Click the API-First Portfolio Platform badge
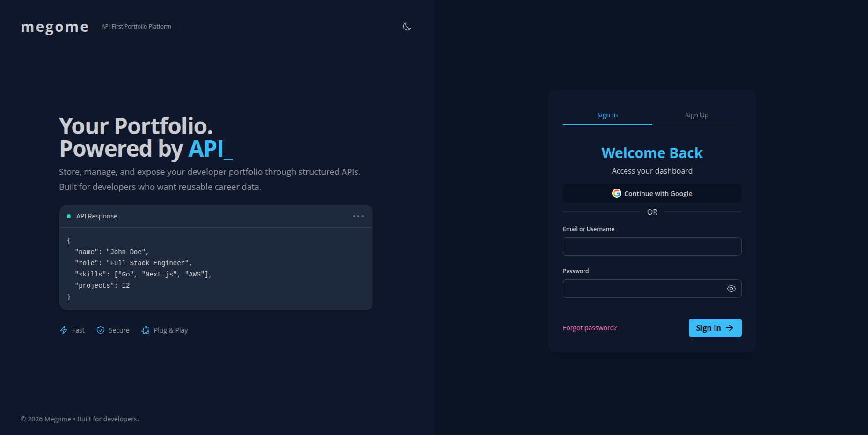 136,27
